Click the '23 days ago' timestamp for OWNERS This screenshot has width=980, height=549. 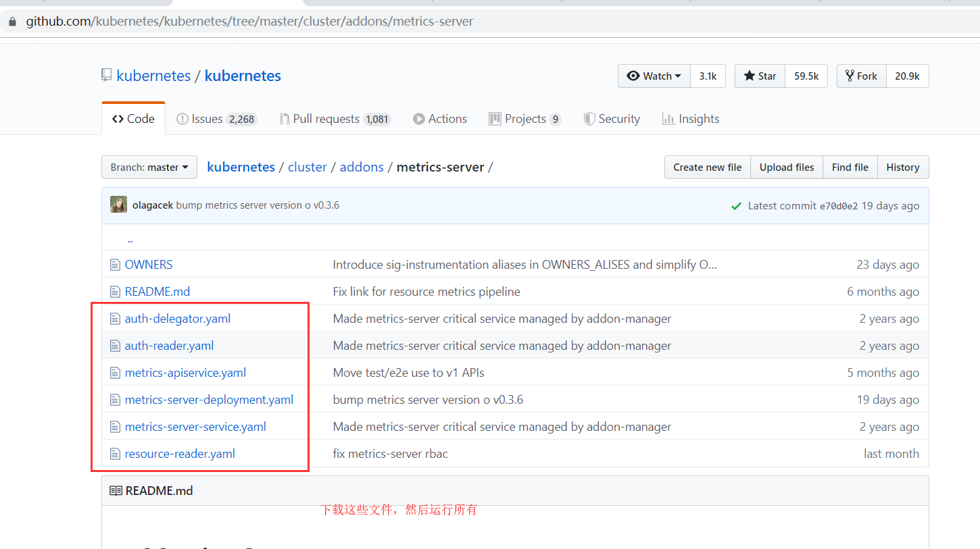(887, 265)
